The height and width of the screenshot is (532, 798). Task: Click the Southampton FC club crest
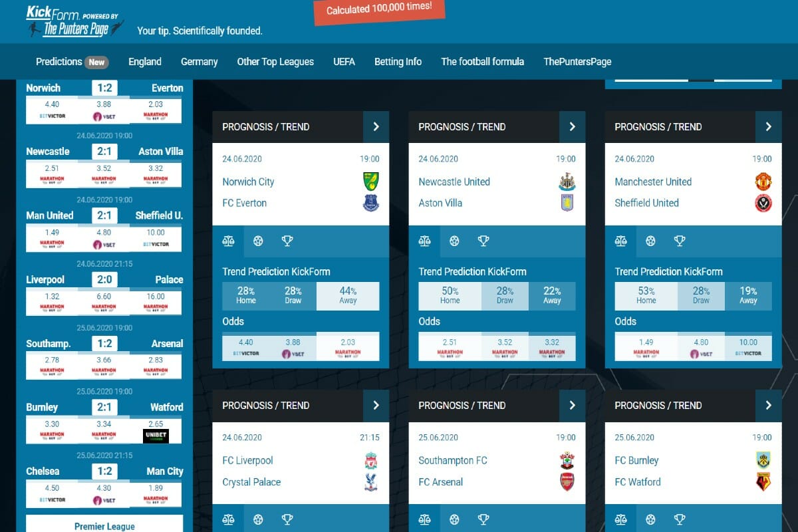click(567, 460)
